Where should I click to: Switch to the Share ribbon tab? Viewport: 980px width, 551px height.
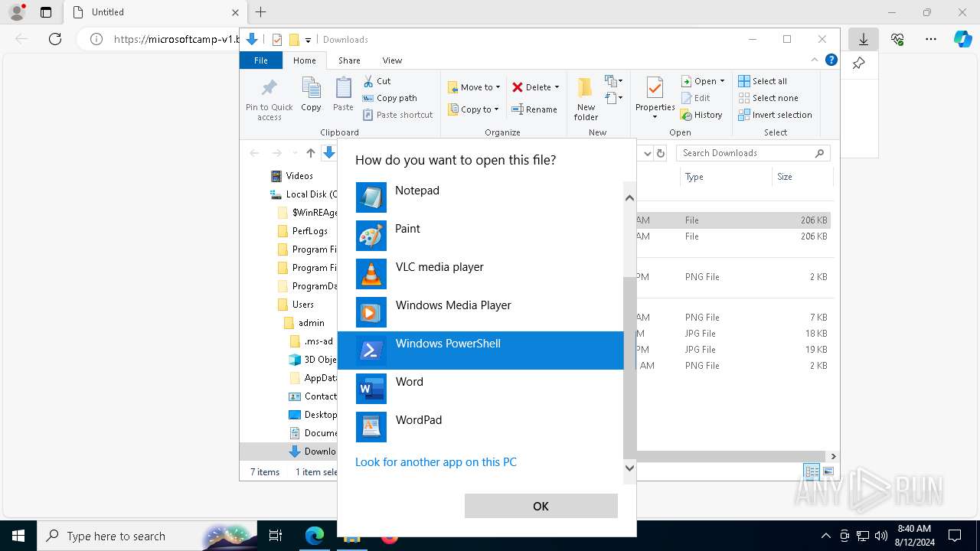click(349, 60)
